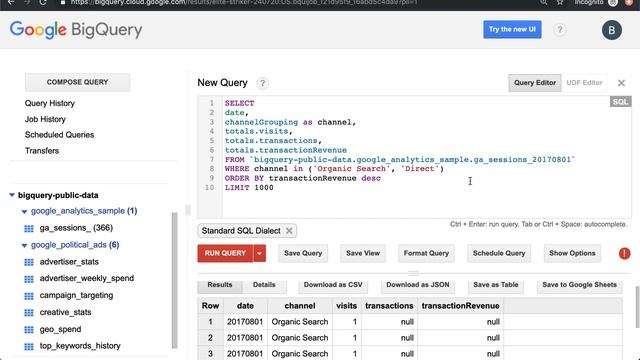This screenshot has width=640, height=360.
Task: Click Try the new UI button
Action: click(x=512, y=29)
